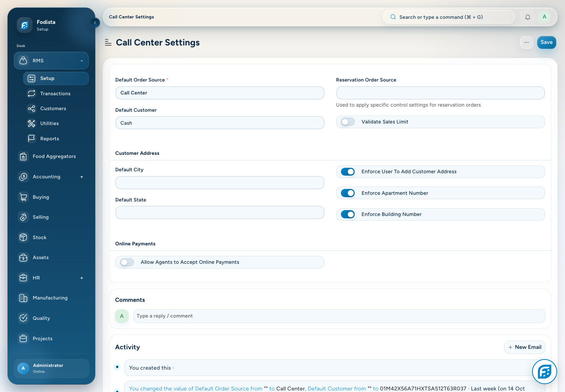
Task: Save the Call Center Settings
Action: pyautogui.click(x=547, y=42)
